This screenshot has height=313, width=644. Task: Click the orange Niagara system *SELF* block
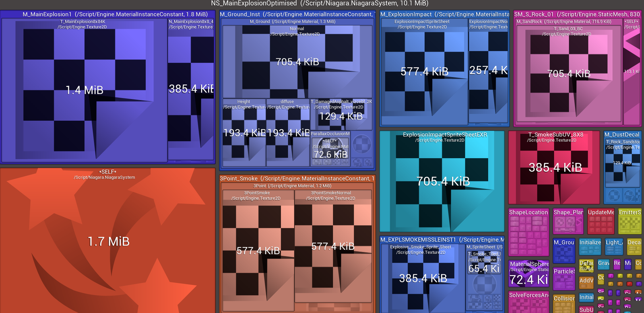coord(108,241)
